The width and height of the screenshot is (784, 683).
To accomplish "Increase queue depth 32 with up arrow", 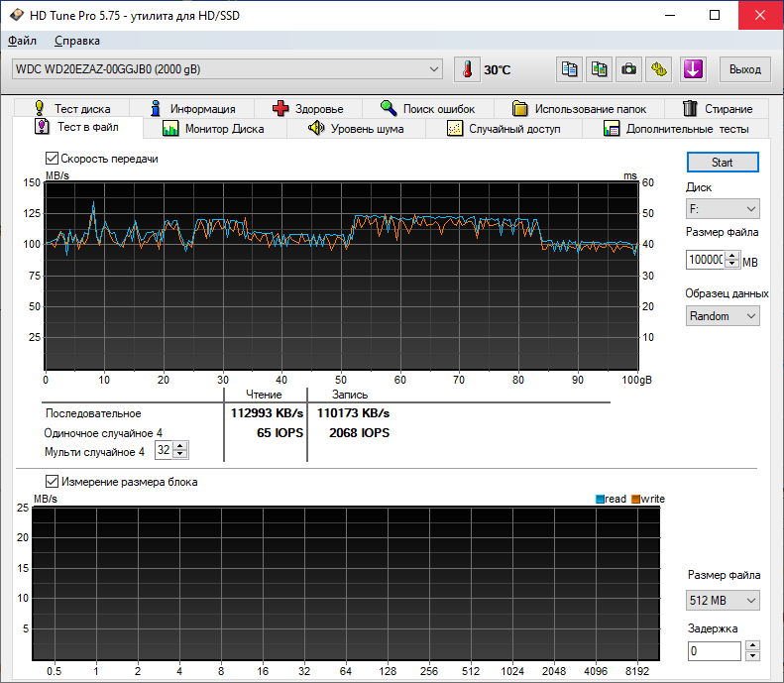I will click(180, 445).
